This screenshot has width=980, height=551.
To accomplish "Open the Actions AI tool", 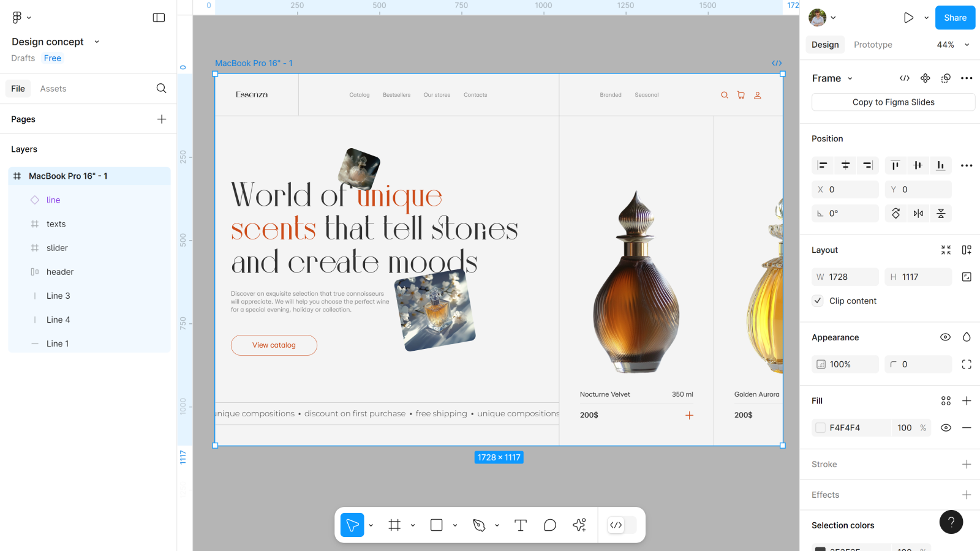I will (x=579, y=525).
